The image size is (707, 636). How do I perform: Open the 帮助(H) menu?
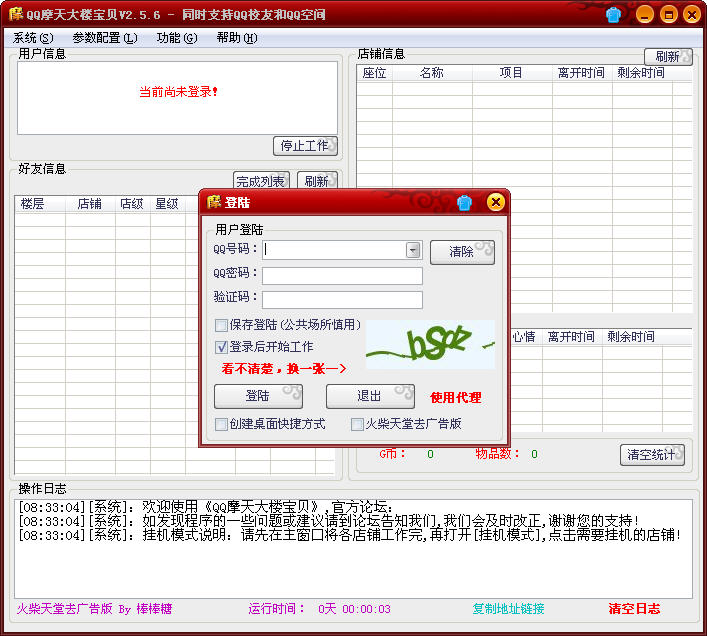(x=237, y=38)
